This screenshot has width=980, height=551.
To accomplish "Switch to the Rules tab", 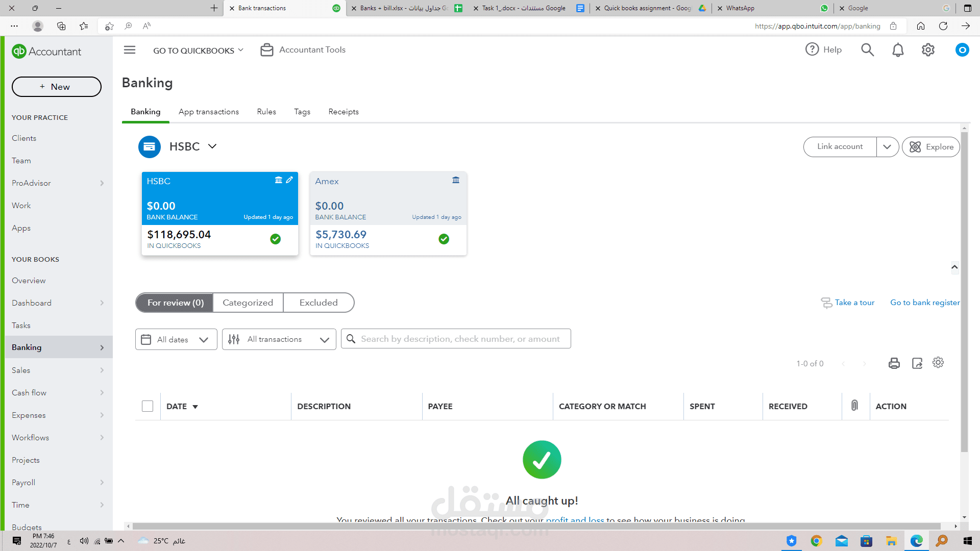I will coord(266,112).
